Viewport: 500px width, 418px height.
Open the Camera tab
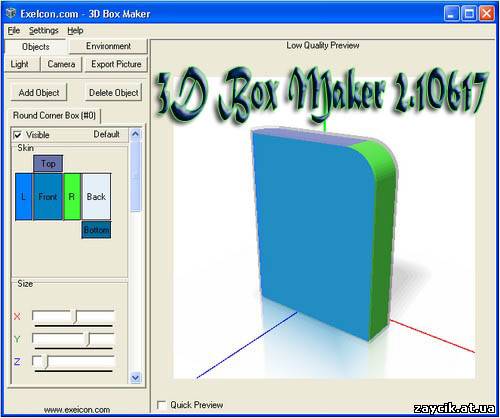(x=61, y=64)
